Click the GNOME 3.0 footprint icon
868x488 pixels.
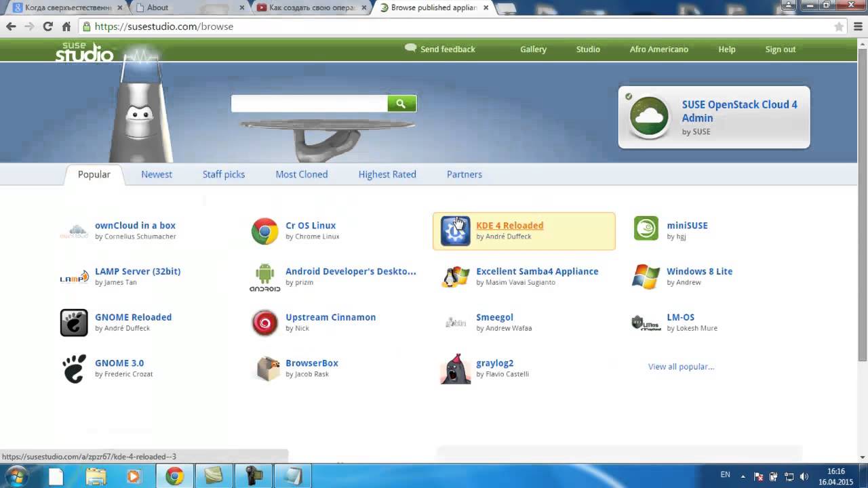tap(74, 369)
